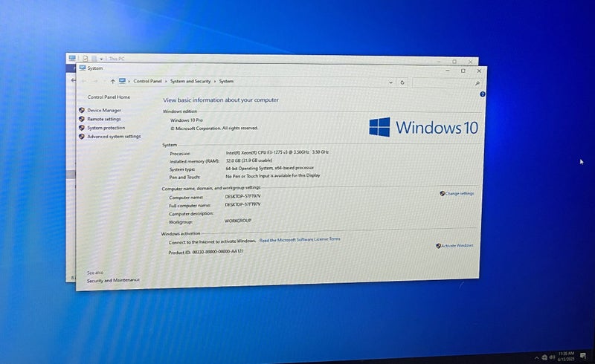Screen dimensions: 595x364
Task: Open Security and Maintenance link
Action: [113, 280]
